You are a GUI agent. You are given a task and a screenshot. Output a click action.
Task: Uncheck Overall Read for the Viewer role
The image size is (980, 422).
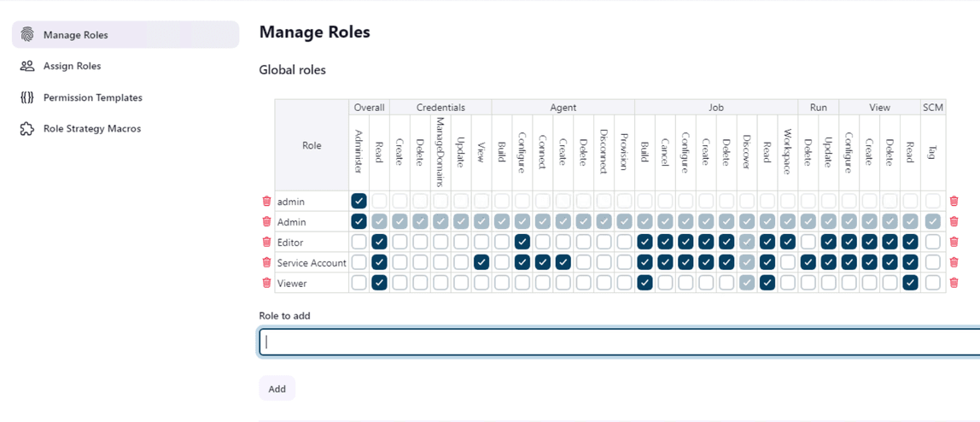pyautogui.click(x=379, y=283)
